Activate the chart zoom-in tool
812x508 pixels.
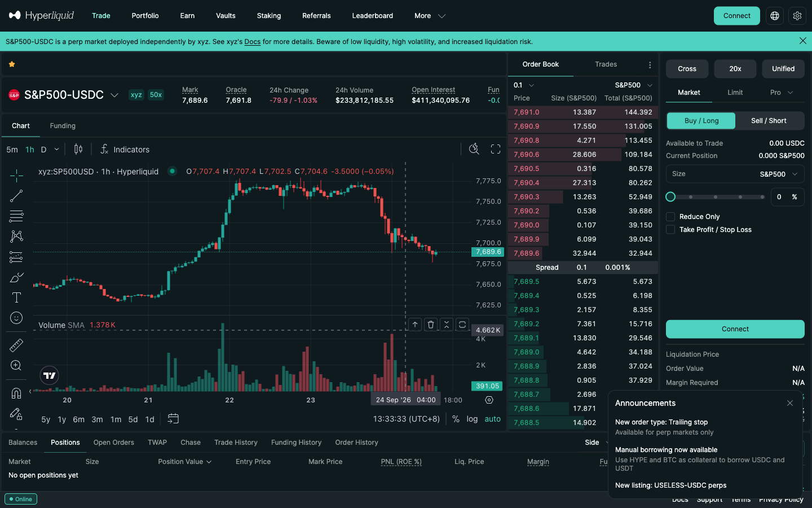click(16, 365)
